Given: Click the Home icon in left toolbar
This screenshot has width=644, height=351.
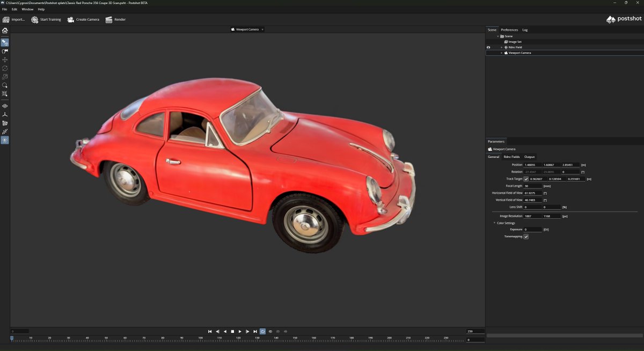Looking at the screenshot, I should [5, 31].
